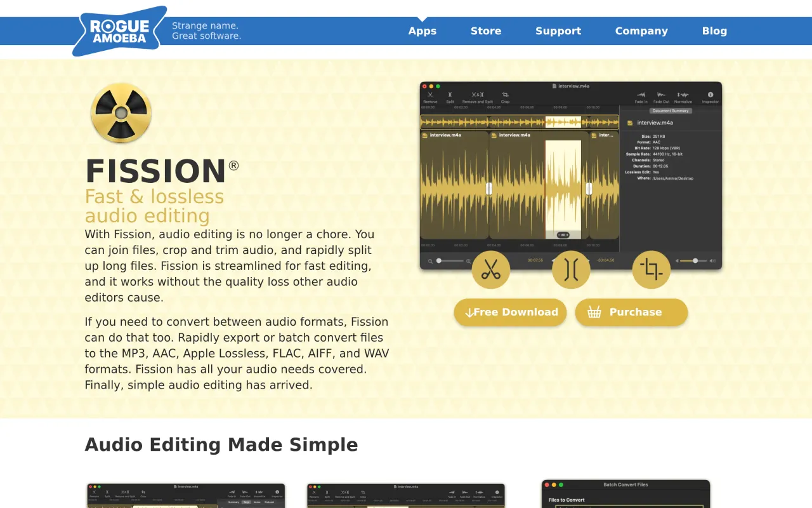This screenshot has width=812, height=508.
Task: Click the zoom-out magnifier in the screenshot
Action: [x=430, y=261]
